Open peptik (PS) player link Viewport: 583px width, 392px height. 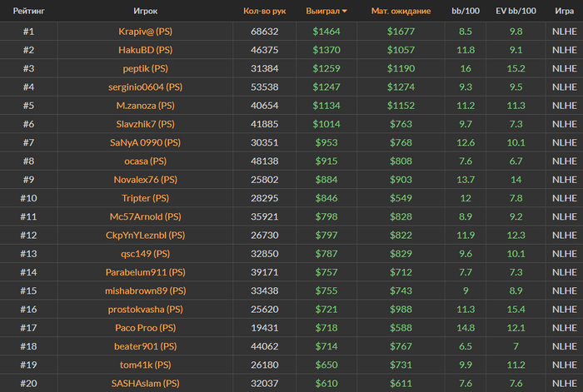146,69
